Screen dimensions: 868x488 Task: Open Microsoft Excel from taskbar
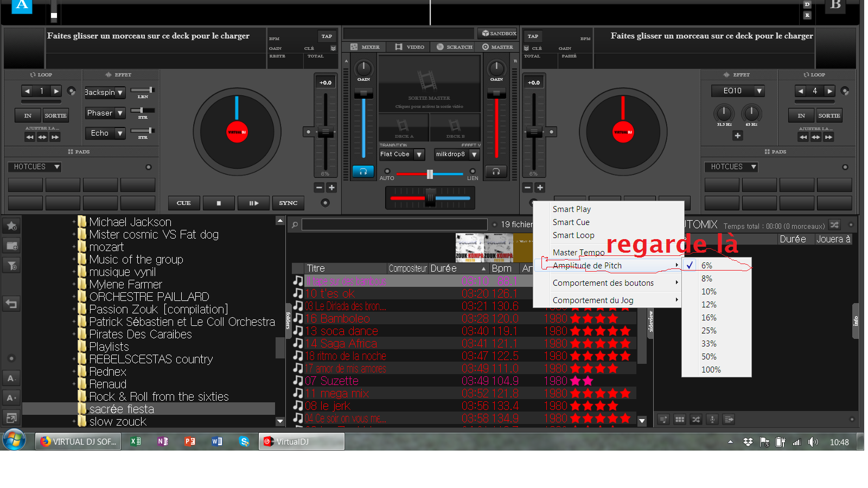pyautogui.click(x=136, y=441)
